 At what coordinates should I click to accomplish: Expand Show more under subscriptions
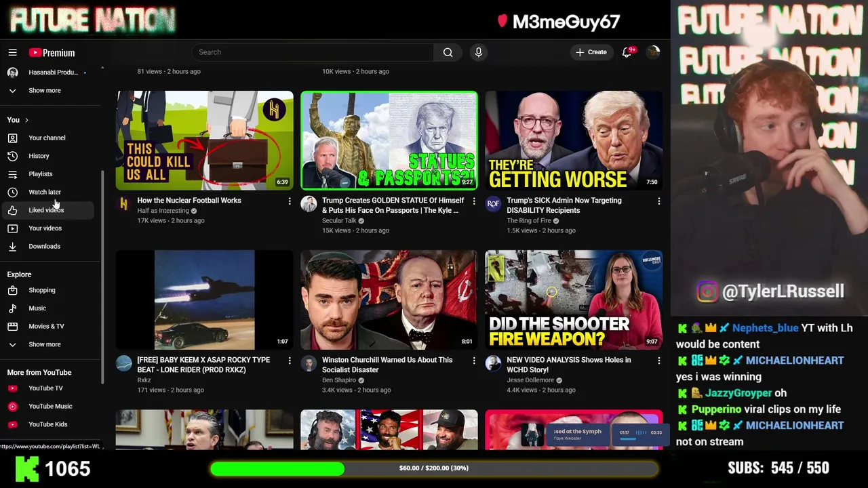pos(51,90)
